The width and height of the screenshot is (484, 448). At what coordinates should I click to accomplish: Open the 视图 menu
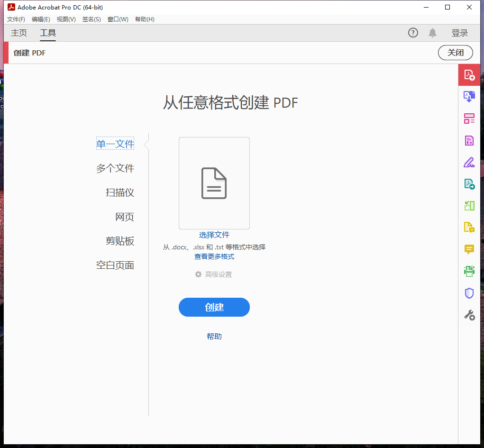(x=66, y=19)
